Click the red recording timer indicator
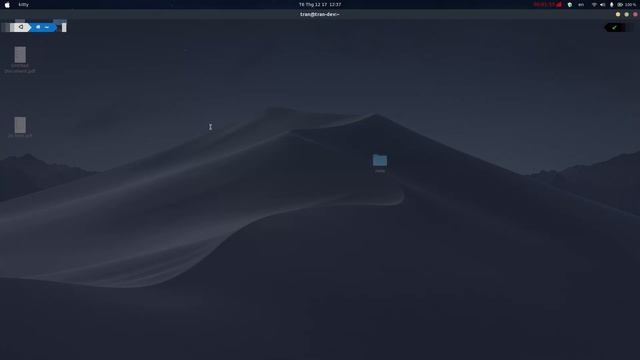The image size is (640, 360). (x=547, y=4)
